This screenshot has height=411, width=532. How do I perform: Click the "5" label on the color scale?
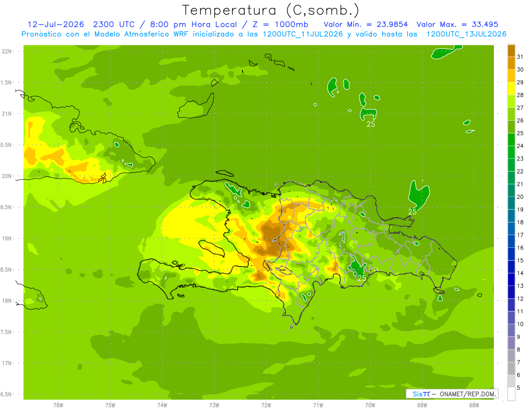[519, 388]
